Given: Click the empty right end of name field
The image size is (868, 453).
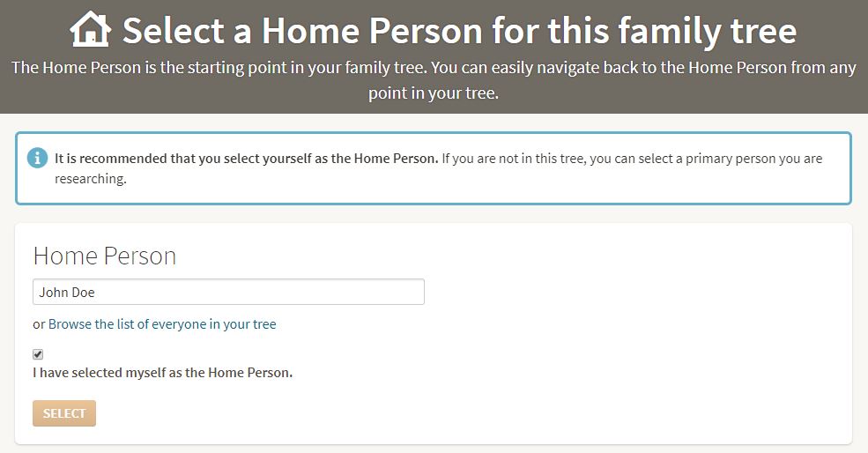Looking at the screenshot, I should (388, 293).
